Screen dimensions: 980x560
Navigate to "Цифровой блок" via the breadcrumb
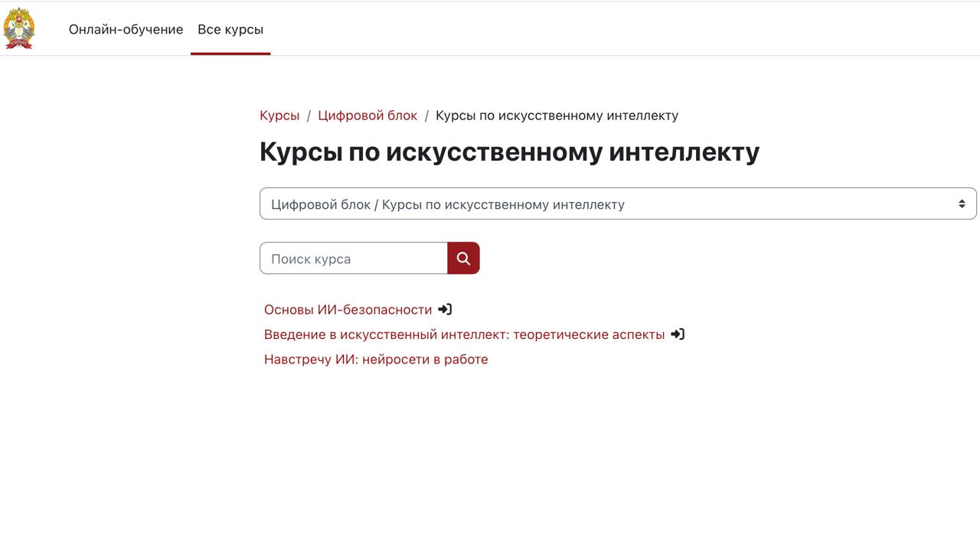click(x=367, y=115)
